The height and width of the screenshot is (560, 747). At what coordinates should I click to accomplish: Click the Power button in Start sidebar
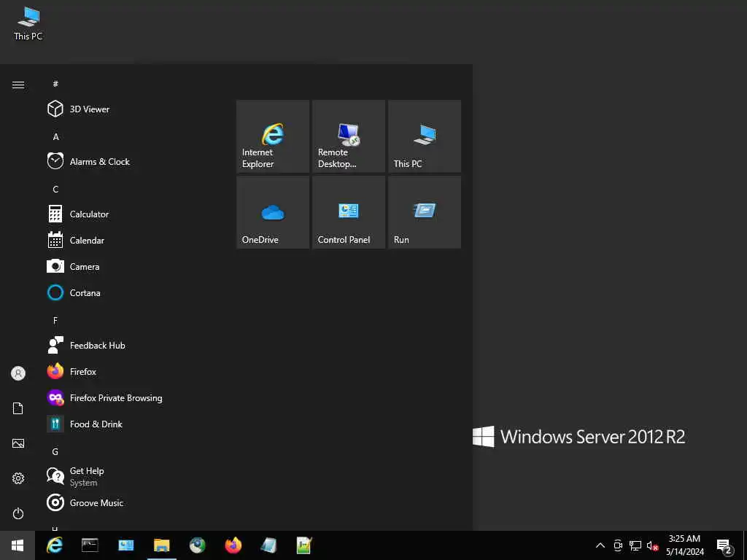coord(18,513)
